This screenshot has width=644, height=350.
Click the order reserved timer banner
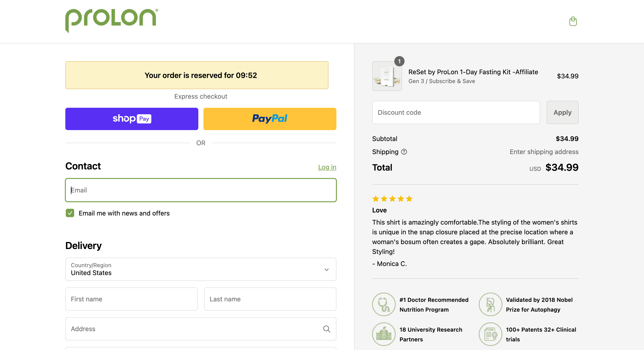[197, 75]
